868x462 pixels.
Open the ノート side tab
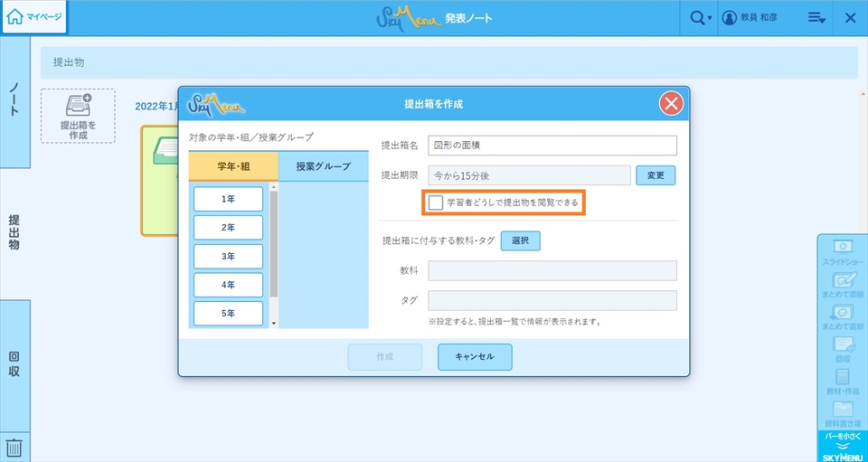pyautogui.click(x=14, y=101)
